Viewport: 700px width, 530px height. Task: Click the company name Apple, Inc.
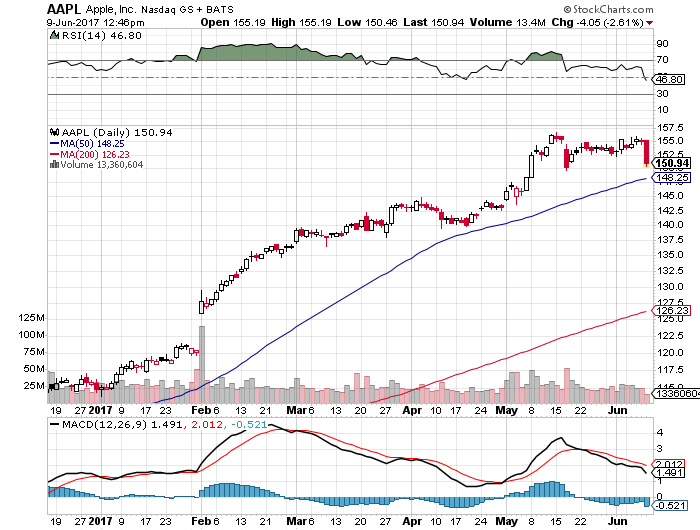tap(110, 9)
